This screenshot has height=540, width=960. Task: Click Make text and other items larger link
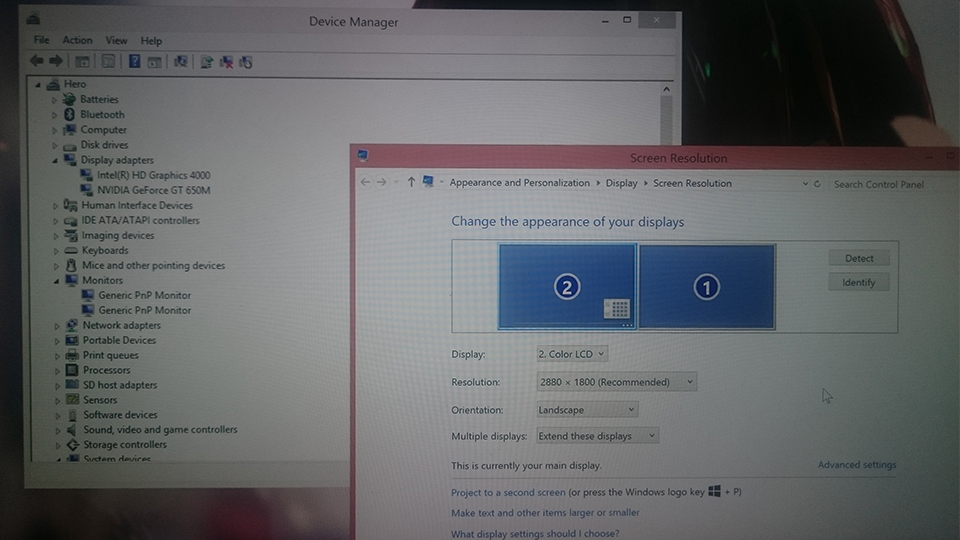545,512
